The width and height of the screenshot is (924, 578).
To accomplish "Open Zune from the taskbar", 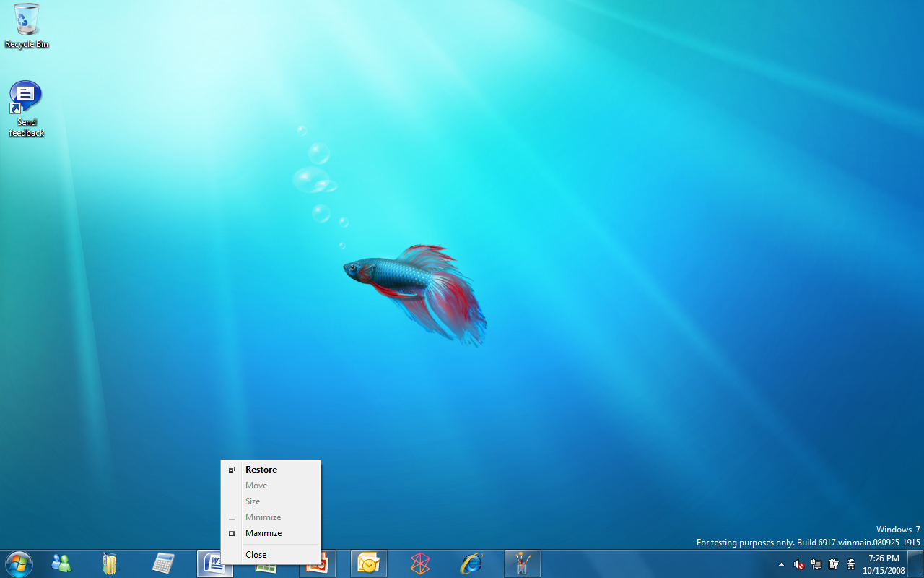I will click(x=420, y=563).
